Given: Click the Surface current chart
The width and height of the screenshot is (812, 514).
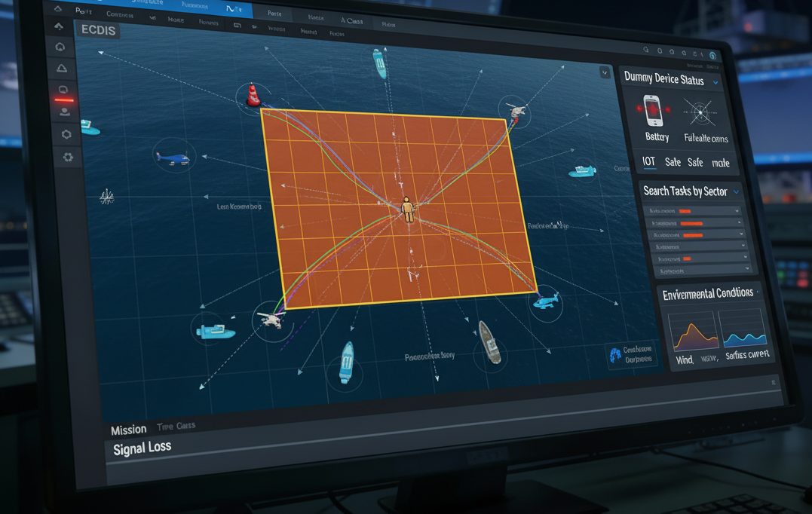Looking at the screenshot, I should 744,330.
